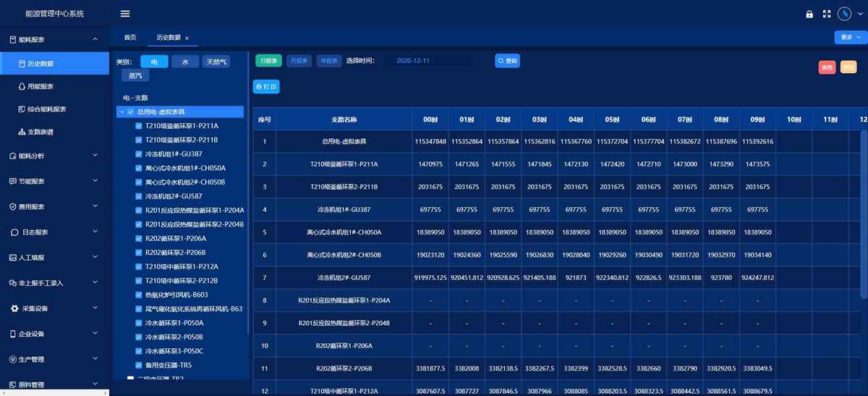Switch to the 首页 tab
This screenshot has width=868, height=396.
(x=130, y=38)
